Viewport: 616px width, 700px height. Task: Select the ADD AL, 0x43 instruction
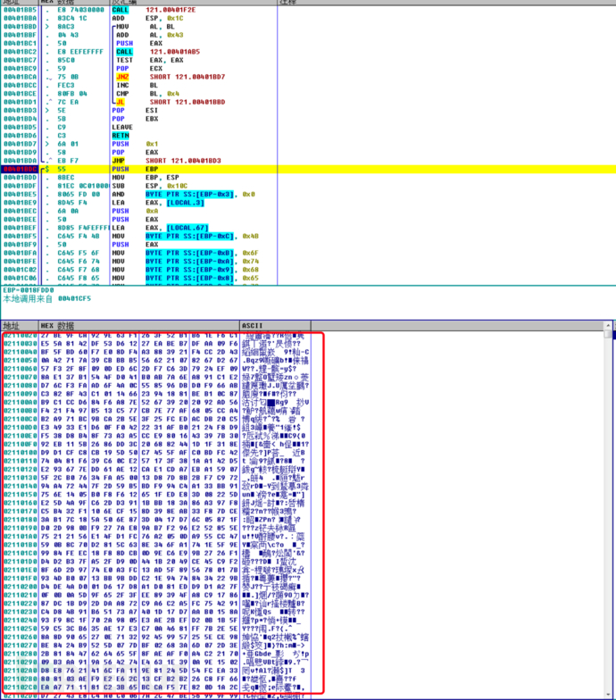coord(150,35)
